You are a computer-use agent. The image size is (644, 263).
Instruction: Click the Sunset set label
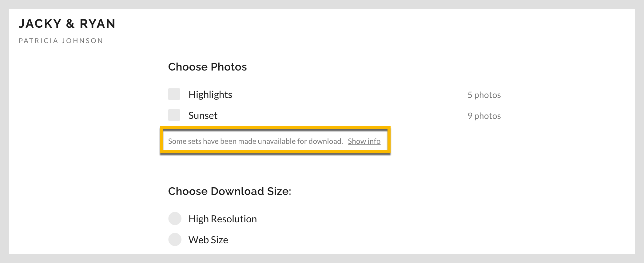click(203, 115)
